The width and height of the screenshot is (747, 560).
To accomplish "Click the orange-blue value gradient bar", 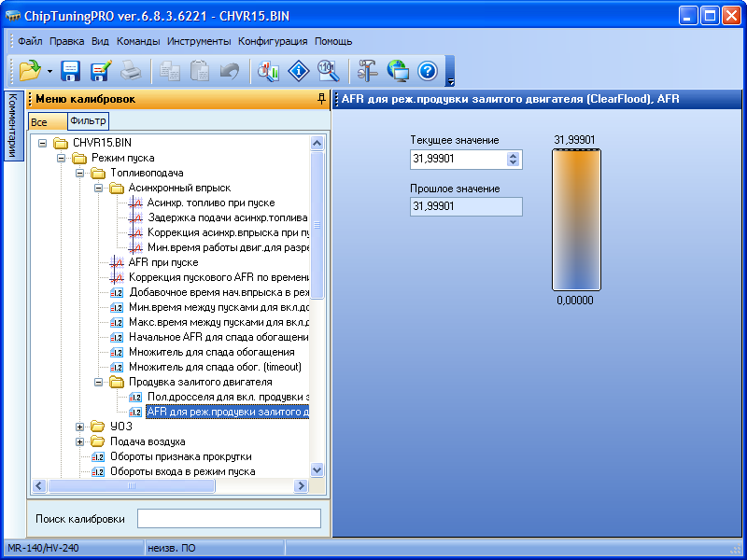I will coord(574,219).
